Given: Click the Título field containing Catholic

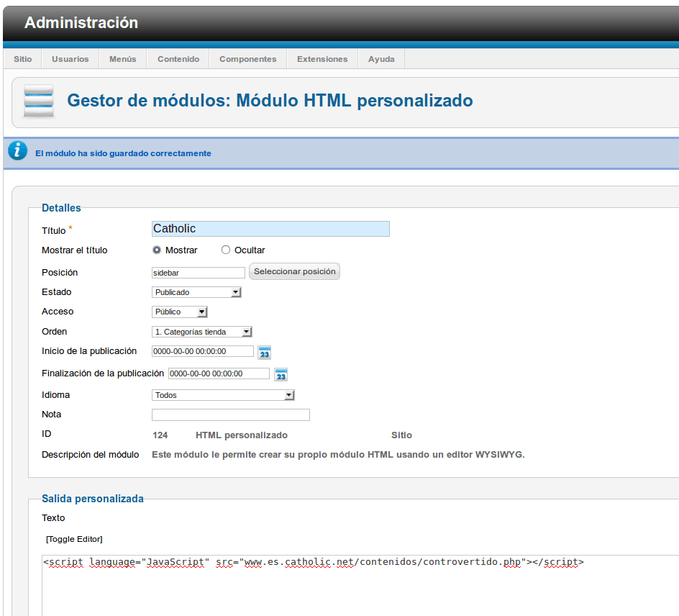Looking at the screenshot, I should (270, 229).
